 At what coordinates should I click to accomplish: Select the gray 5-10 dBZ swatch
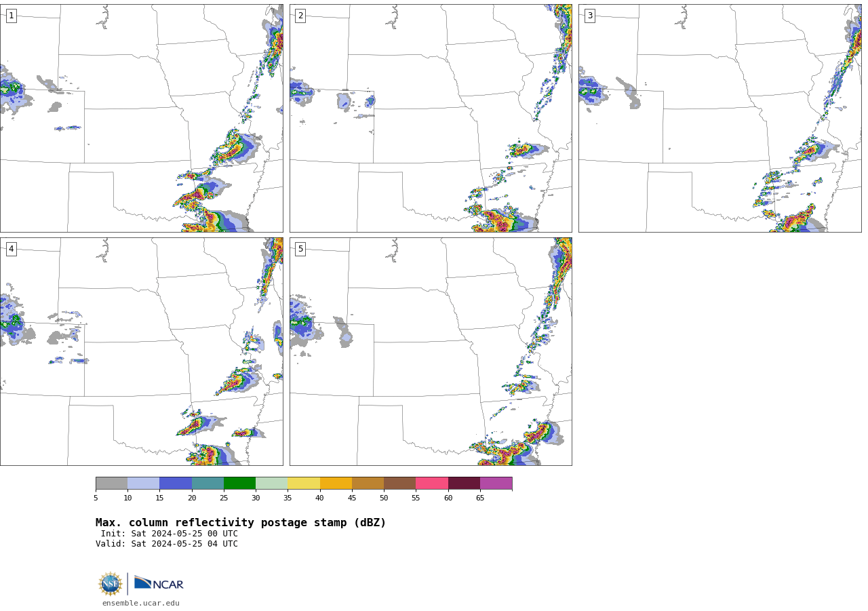click(111, 483)
